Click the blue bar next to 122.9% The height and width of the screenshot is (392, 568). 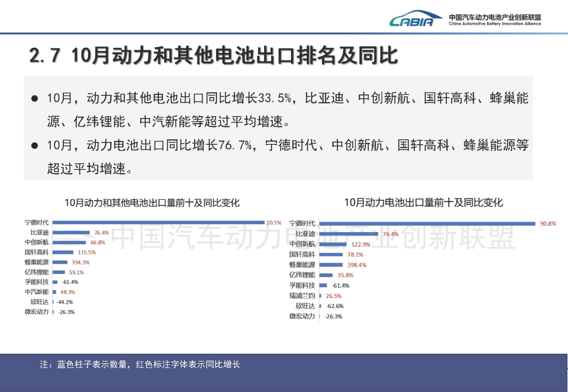click(333, 244)
